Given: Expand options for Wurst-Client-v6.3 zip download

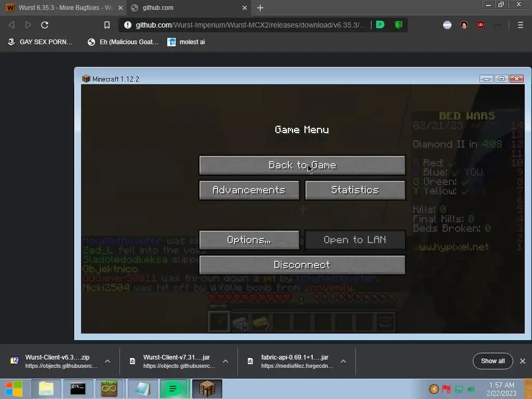Looking at the screenshot, I should [x=108, y=361].
